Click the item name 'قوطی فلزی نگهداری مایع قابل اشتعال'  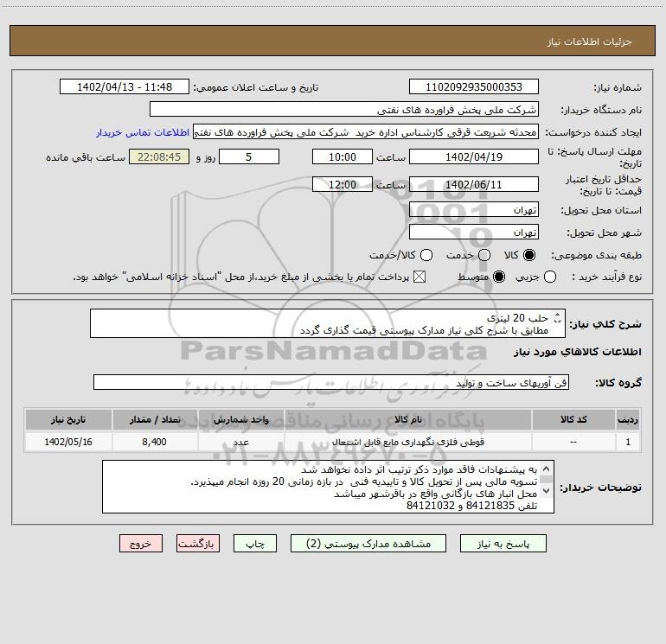coord(407,442)
